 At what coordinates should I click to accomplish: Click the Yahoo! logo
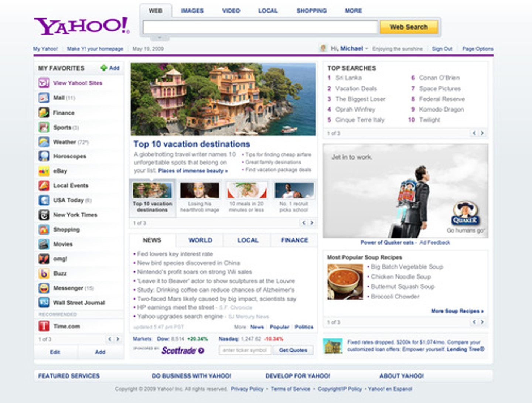coord(82,26)
